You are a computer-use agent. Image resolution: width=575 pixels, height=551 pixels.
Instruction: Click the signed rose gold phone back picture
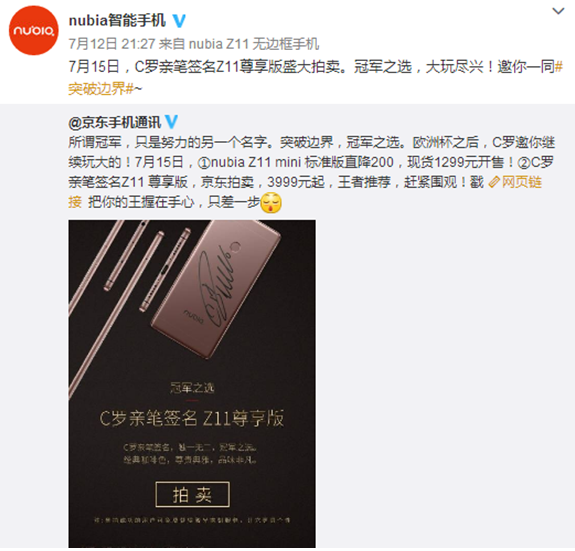[216, 289]
